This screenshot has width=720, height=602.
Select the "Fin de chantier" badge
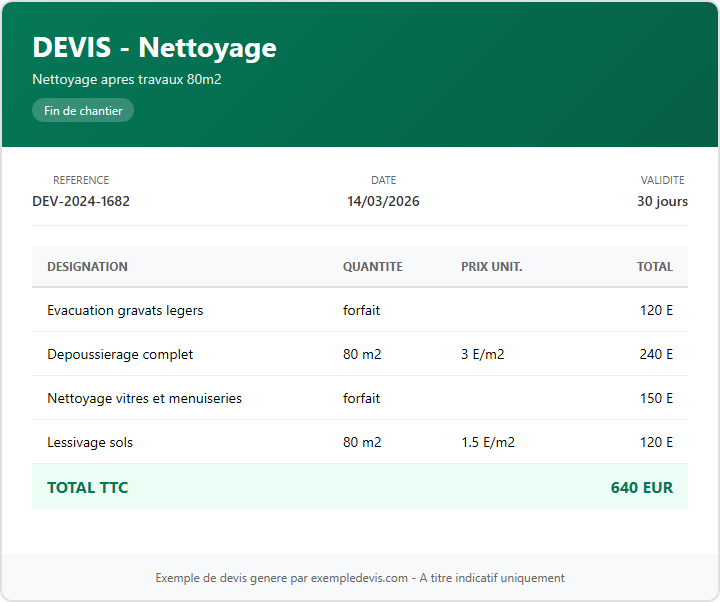click(x=83, y=111)
